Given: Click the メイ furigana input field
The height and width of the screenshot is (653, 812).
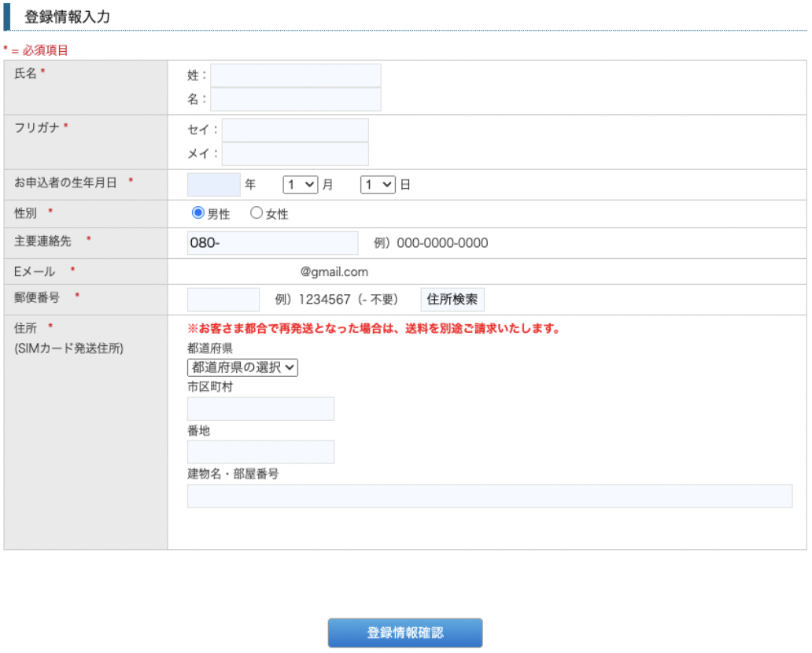Looking at the screenshot, I should (295, 153).
